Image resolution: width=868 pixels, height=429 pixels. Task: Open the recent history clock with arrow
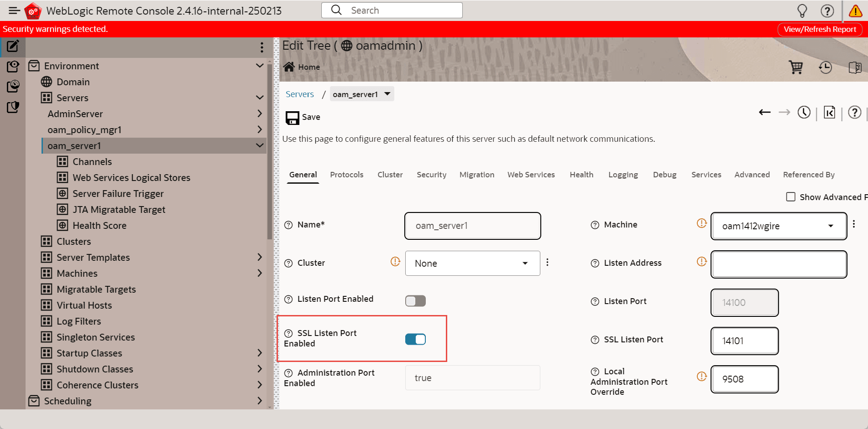coord(825,67)
